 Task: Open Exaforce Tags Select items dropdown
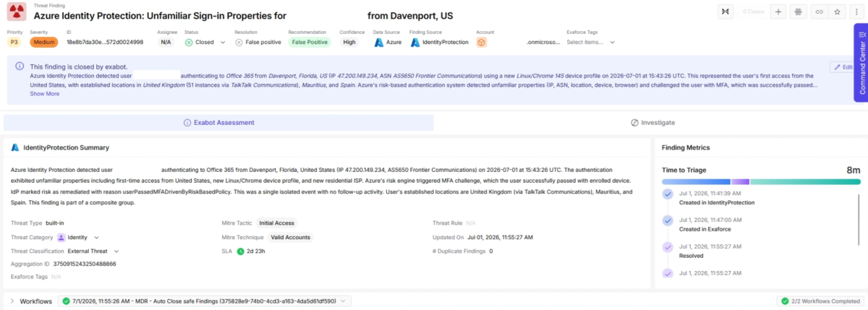(591, 43)
